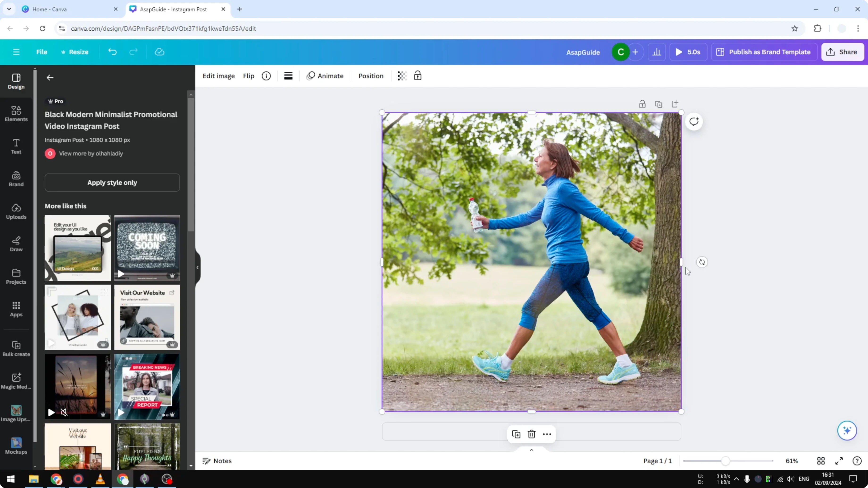Delete the element with trash icon
The width and height of the screenshot is (868, 488).
(532, 434)
